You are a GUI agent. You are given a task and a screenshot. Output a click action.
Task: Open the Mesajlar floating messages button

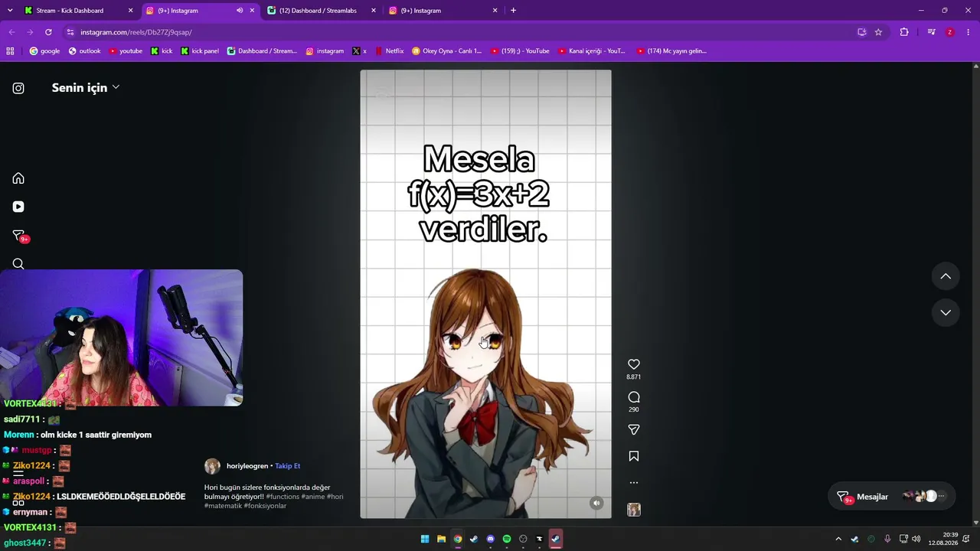(x=892, y=497)
